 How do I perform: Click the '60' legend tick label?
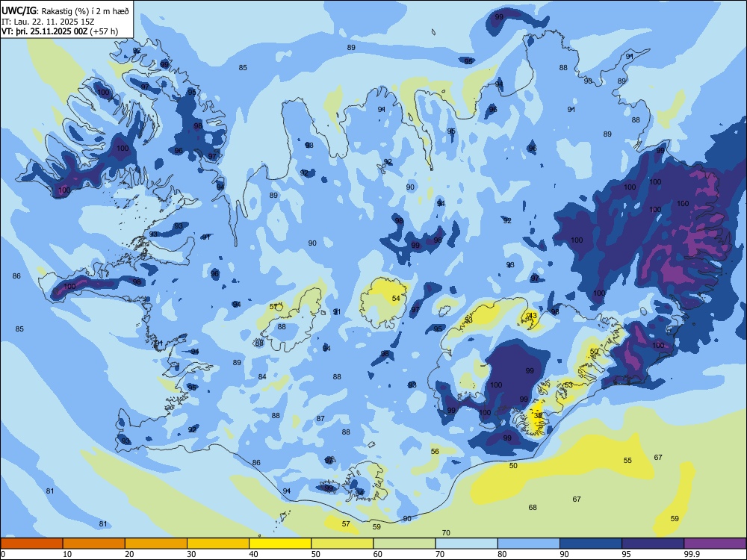tap(378, 554)
